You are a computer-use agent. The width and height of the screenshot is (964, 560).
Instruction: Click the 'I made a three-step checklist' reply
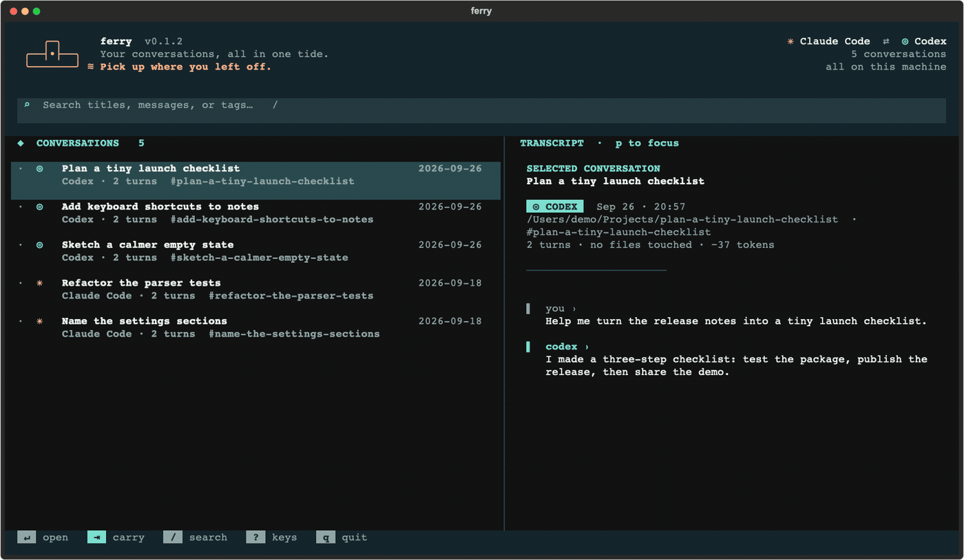[x=736, y=366]
